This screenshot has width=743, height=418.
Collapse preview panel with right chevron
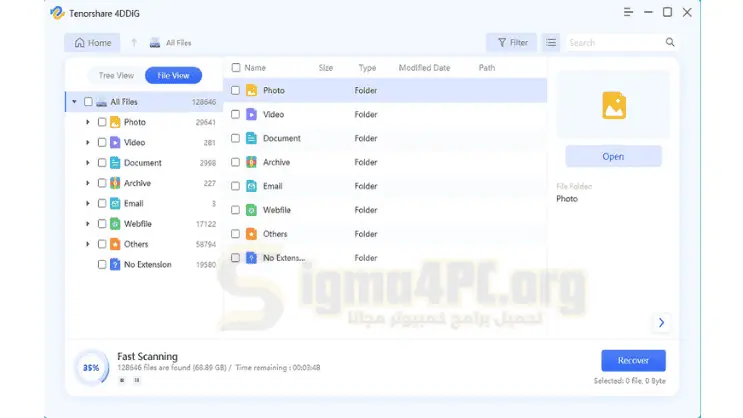click(x=661, y=323)
